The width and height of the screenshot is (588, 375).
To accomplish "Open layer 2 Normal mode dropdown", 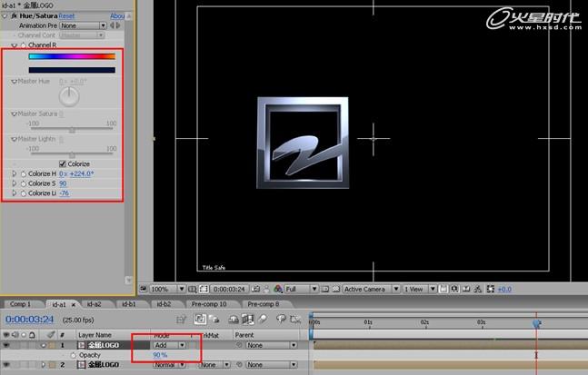I will (x=169, y=364).
